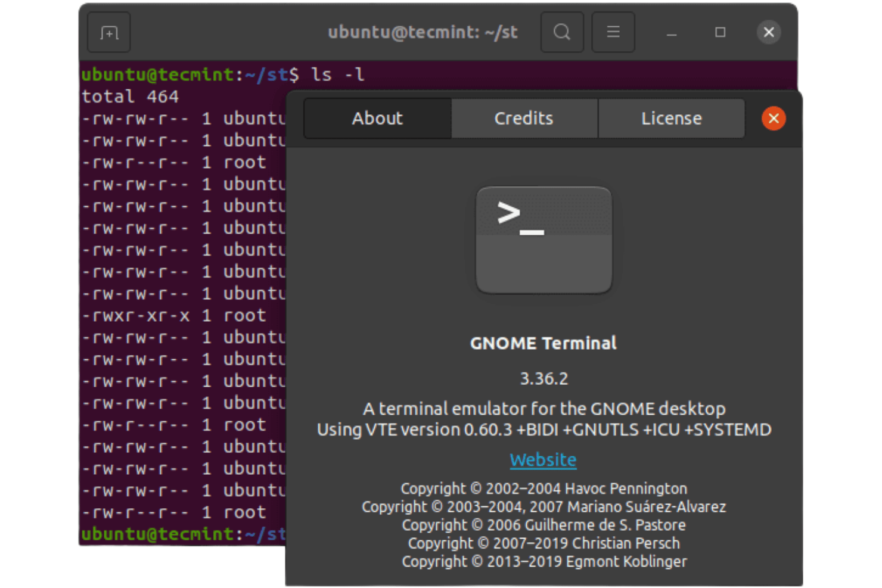Open the Website link
This screenshot has width=882, height=588.
tap(543, 460)
